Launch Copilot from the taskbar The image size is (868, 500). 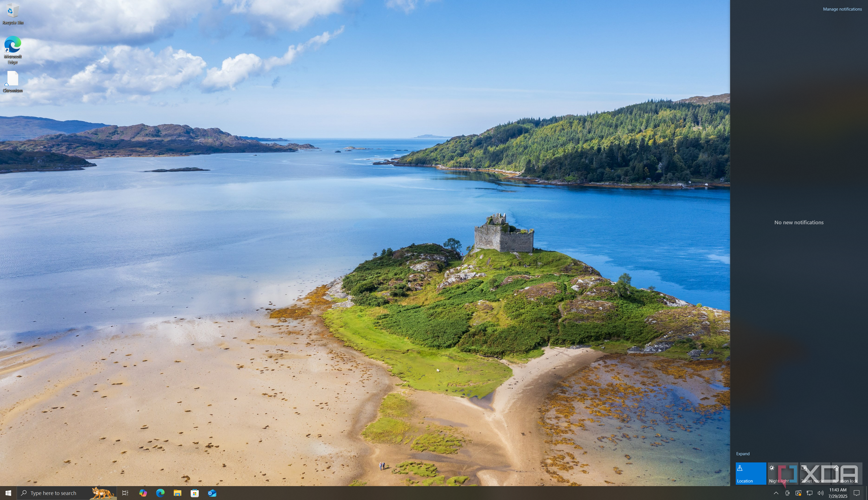143,493
